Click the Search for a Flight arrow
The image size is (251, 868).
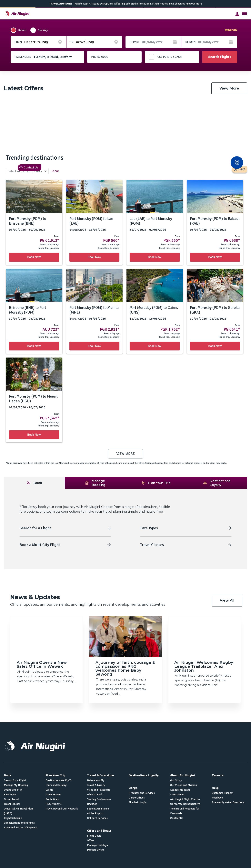click(109, 528)
